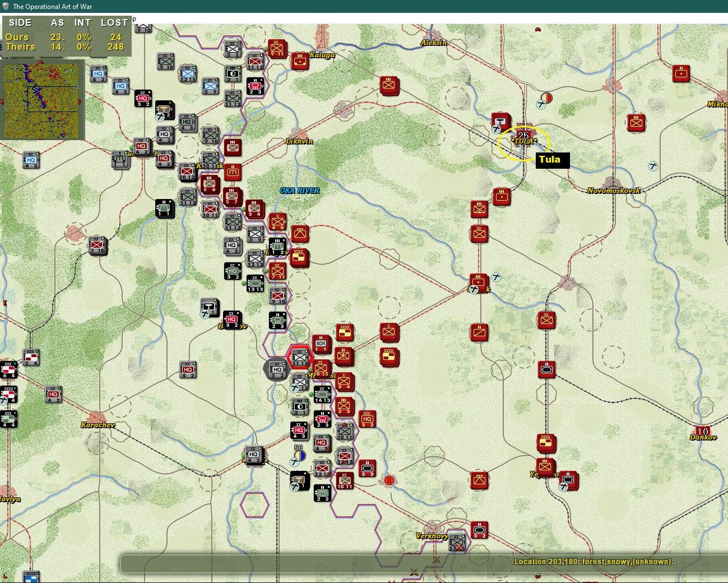The image size is (728, 583).
Task: Click the Kaluga city label
Action: pos(322,55)
